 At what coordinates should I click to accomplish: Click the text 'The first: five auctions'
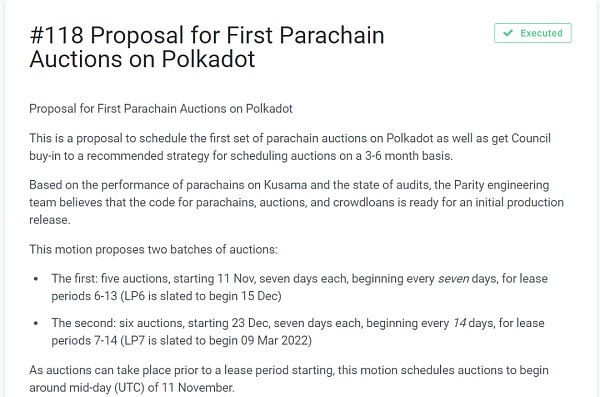point(111,279)
